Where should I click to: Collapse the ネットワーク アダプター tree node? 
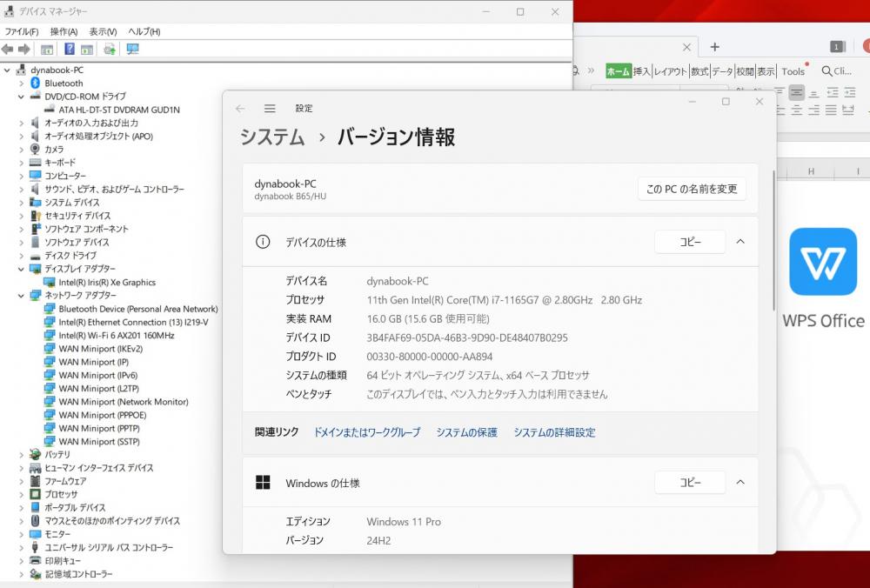[x=22, y=296]
